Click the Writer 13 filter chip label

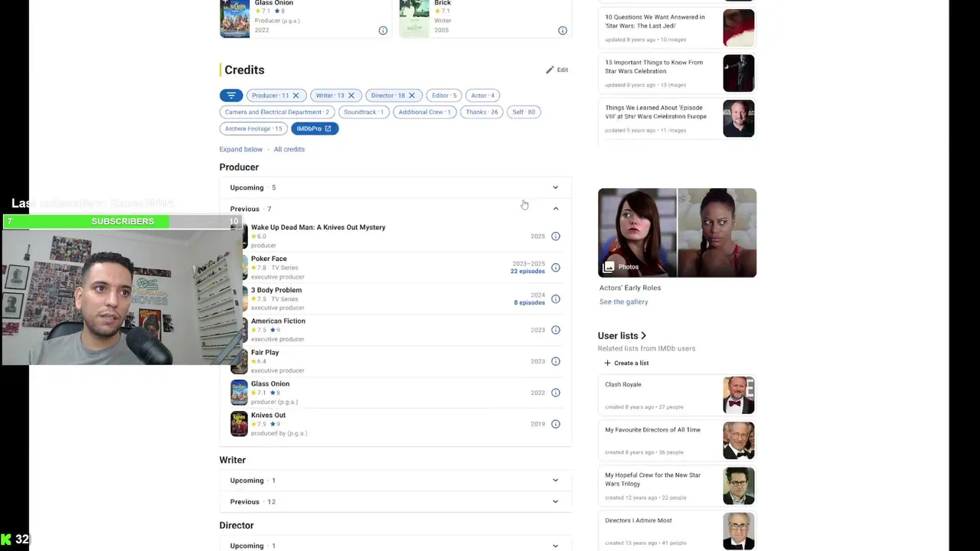pos(330,96)
